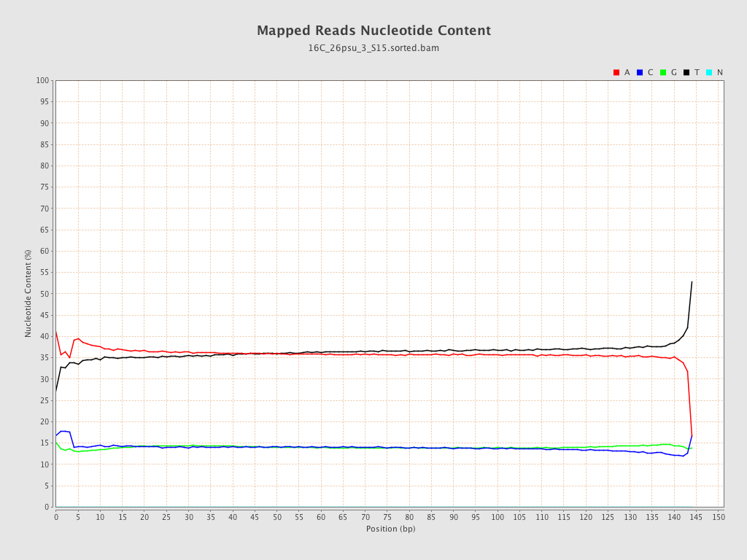747x560 pixels.
Task: Click the 15 tick on the y-axis
Action: point(44,443)
